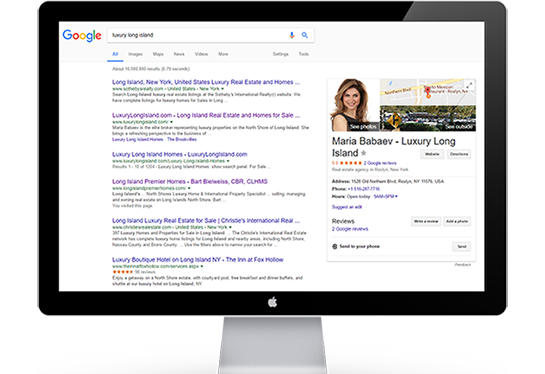The height and width of the screenshot is (374, 545).
Task: Click the Directions button
Action: 459,154
